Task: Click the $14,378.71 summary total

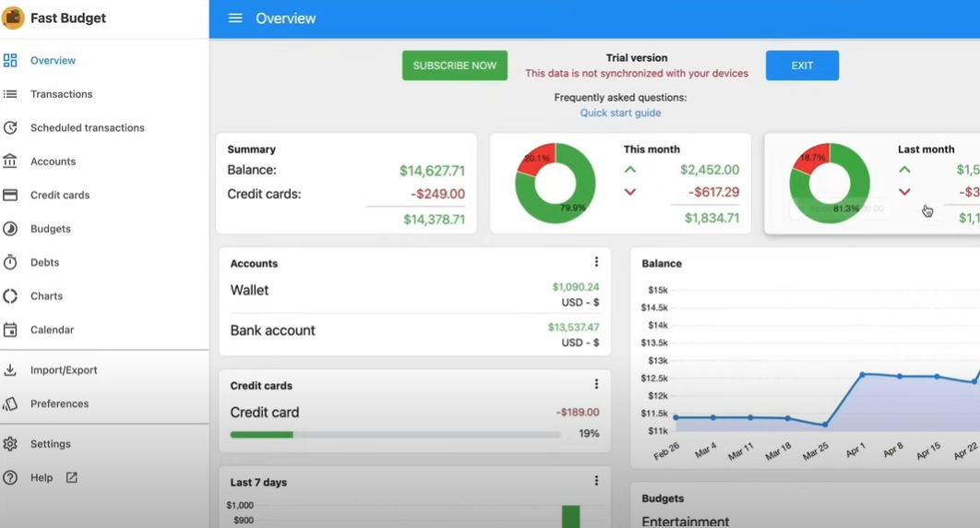Action: (434, 220)
